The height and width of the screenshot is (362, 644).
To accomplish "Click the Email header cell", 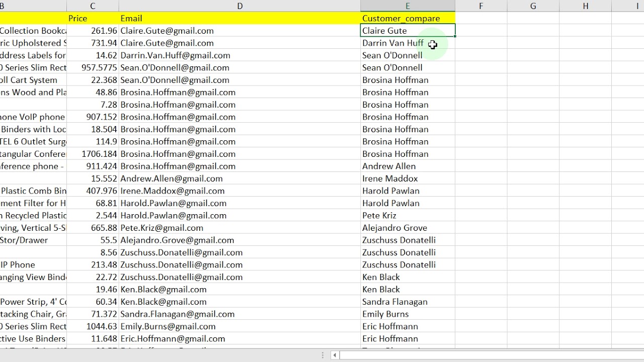I will (239, 18).
